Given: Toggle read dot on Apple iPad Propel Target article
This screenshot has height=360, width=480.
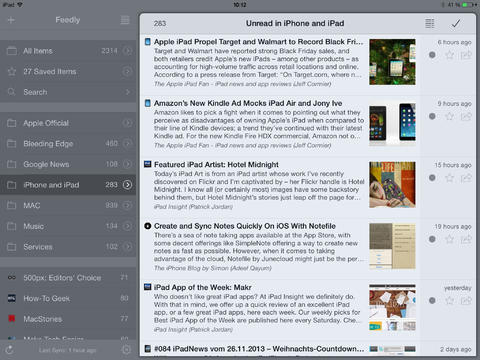Looking at the screenshot, I should (x=432, y=55).
